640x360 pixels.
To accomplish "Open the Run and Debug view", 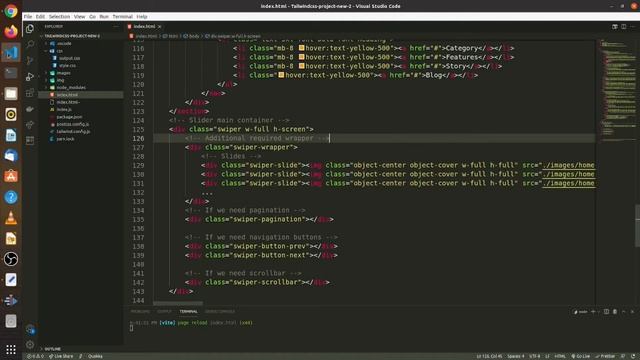I will click(x=30, y=76).
